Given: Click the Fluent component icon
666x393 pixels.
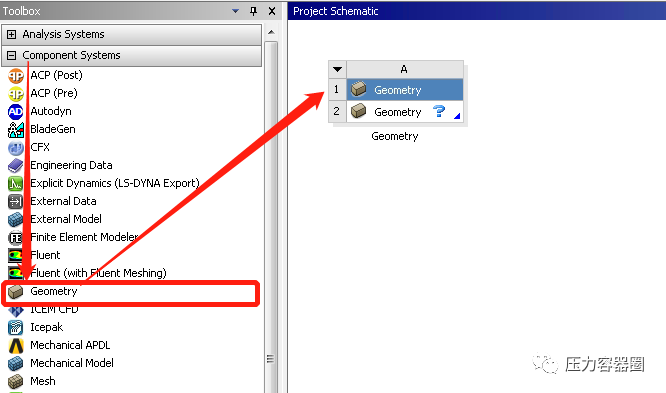Looking at the screenshot, I should click(x=16, y=255).
